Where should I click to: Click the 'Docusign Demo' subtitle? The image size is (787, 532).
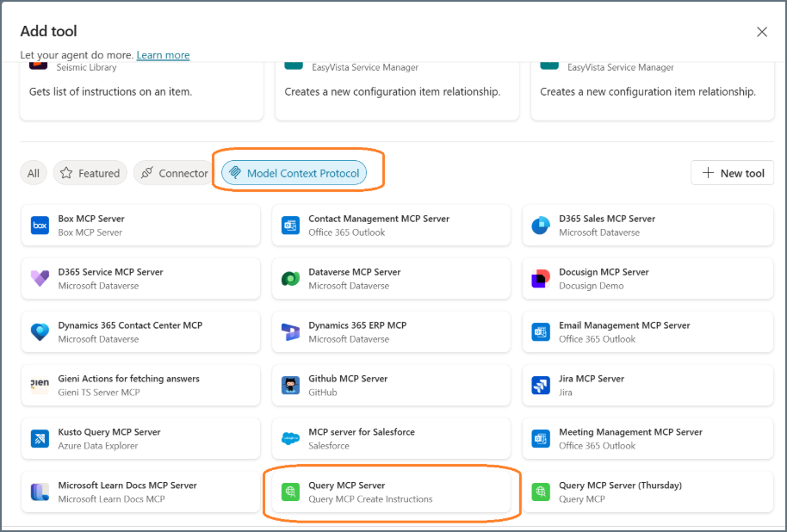coord(592,286)
